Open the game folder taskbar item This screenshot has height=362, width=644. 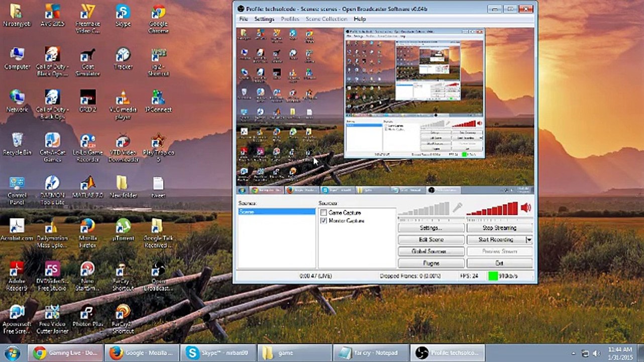[x=295, y=353]
